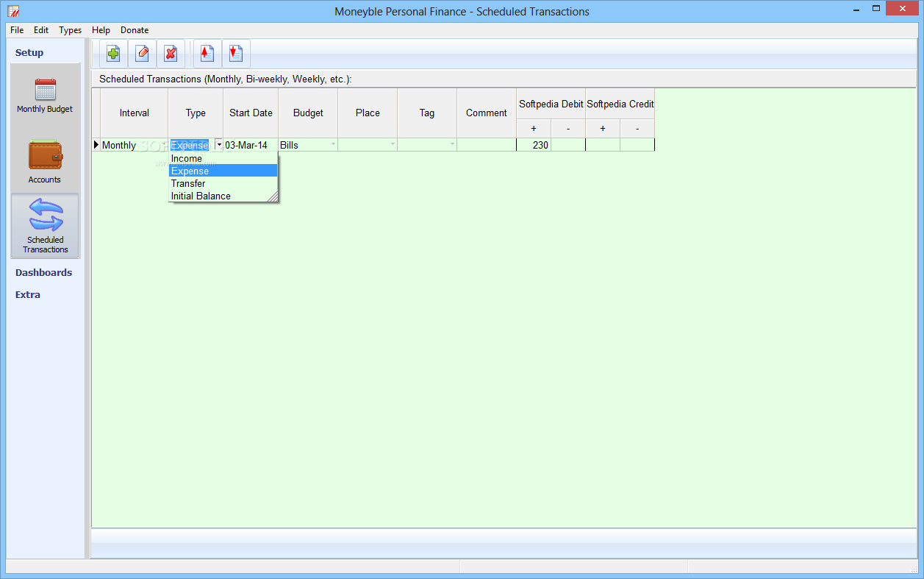Move the transaction up (red up arrow)
924x579 pixels.
(207, 54)
